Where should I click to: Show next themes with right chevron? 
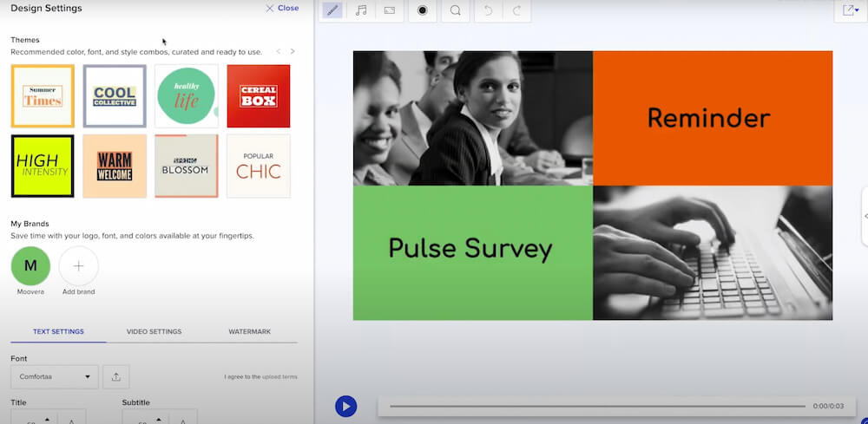coord(293,51)
